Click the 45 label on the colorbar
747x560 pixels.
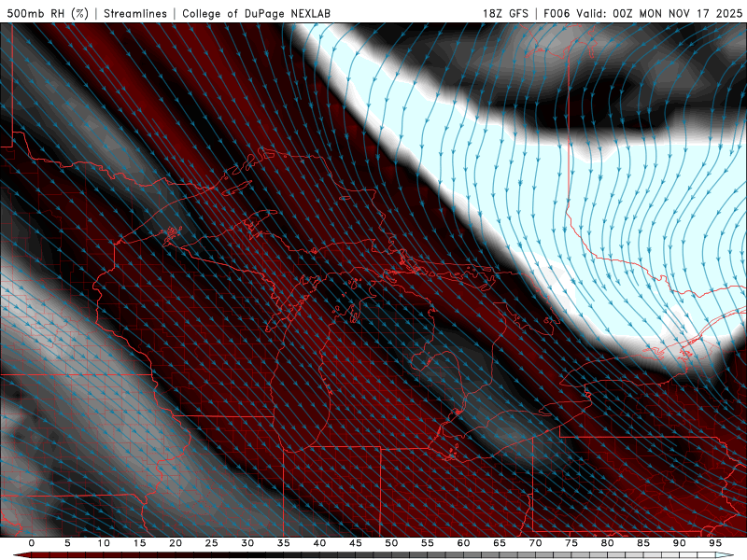coord(355,543)
